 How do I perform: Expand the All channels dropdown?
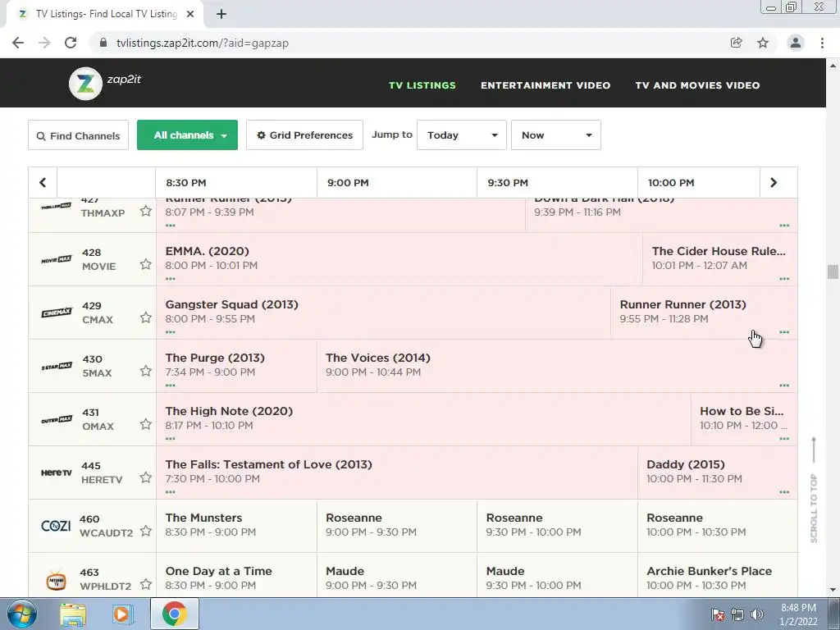click(x=187, y=135)
